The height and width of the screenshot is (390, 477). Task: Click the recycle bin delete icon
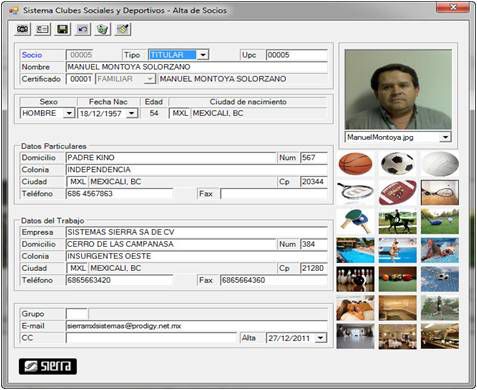click(103, 29)
